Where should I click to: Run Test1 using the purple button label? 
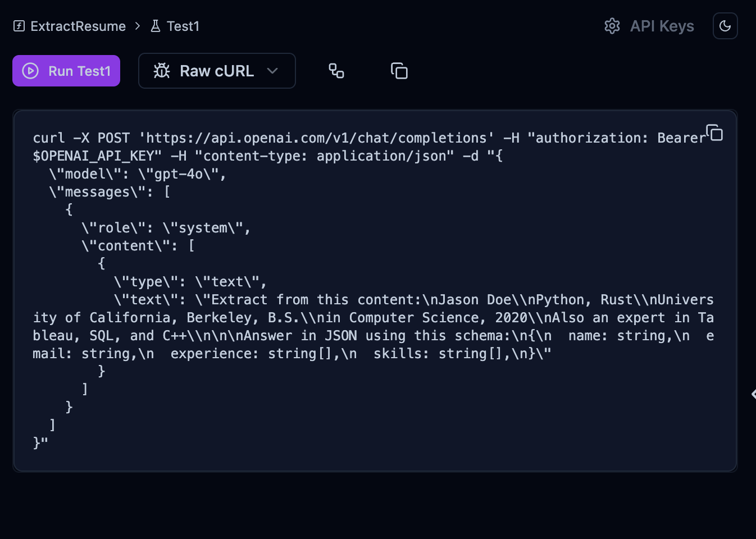pos(79,71)
